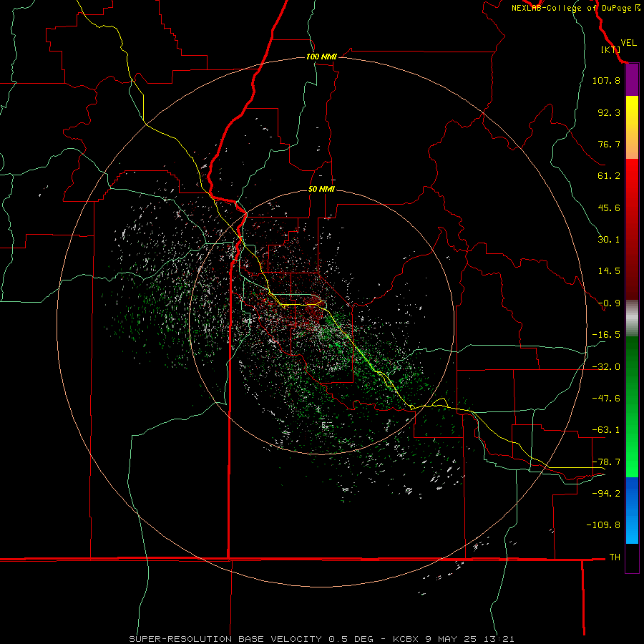This screenshot has height=644, width=644.
Task: Click the VEL legend title
Action: [x=628, y=43]
